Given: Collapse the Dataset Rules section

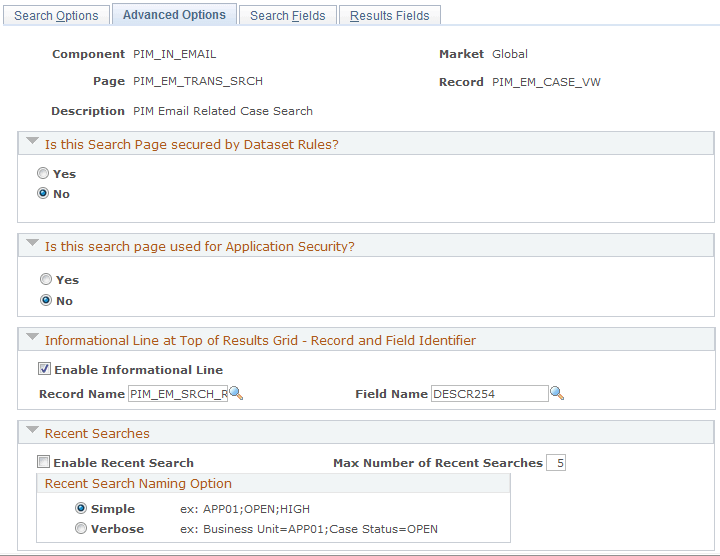Looking at the screenshot, I should click(33, 141).
